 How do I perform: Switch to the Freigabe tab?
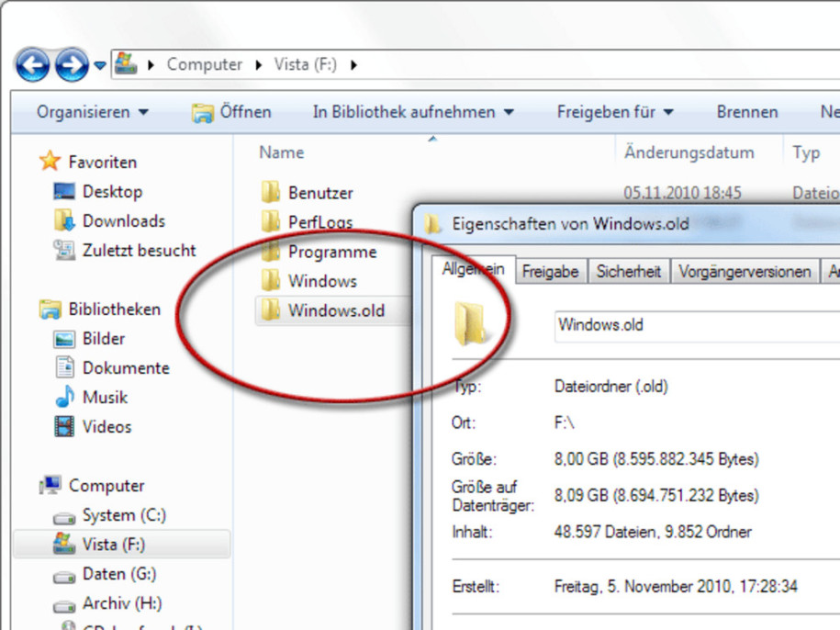[550, 272]
